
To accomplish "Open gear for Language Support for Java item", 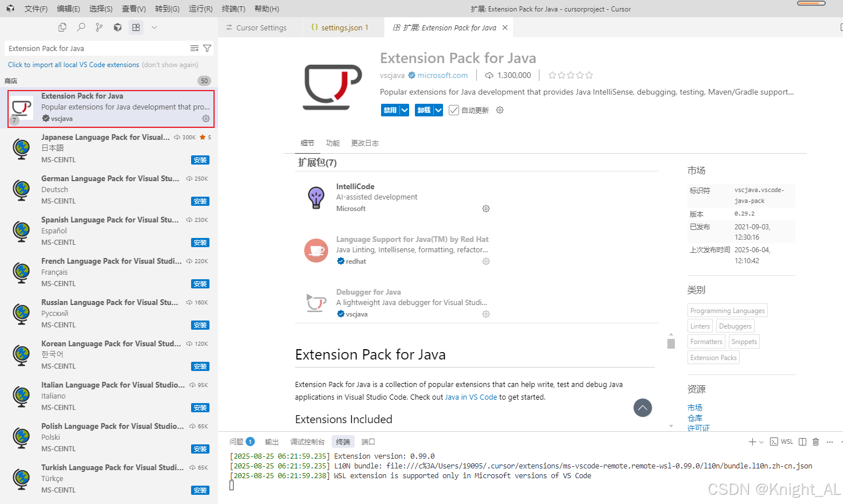I will pos(486,261).
